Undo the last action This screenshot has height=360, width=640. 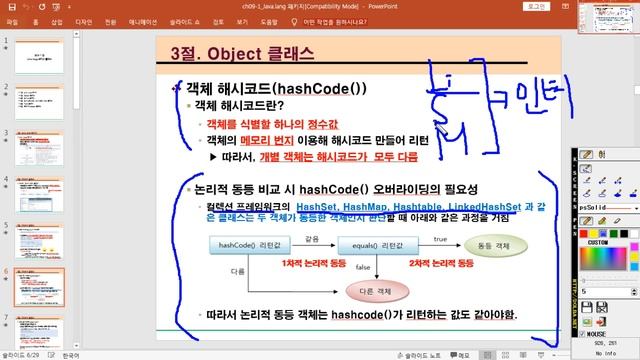[26, 7]
